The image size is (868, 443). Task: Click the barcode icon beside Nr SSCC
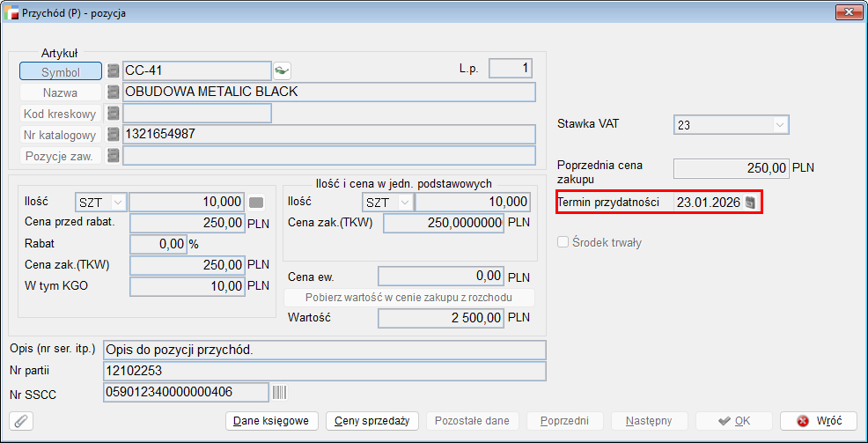[280, 392]
